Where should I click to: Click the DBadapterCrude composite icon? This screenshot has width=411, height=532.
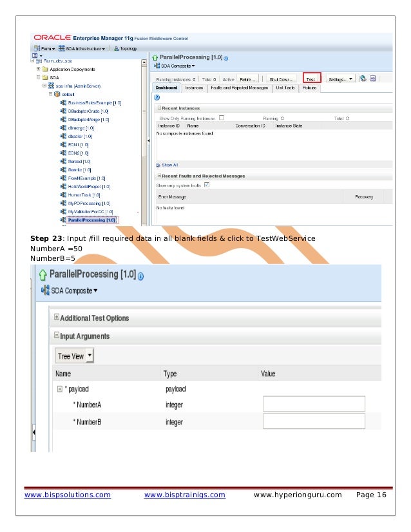point(63,111)
